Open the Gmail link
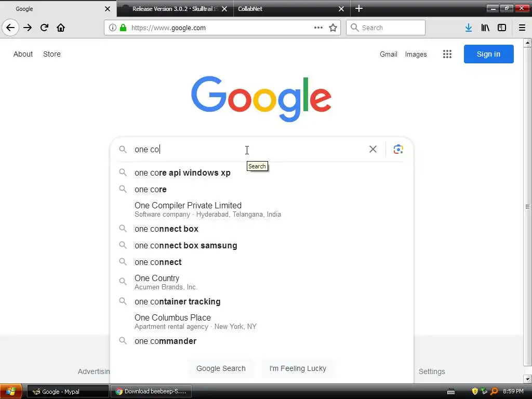This screenshot has width=532, height=399. [x=389, y=54]
